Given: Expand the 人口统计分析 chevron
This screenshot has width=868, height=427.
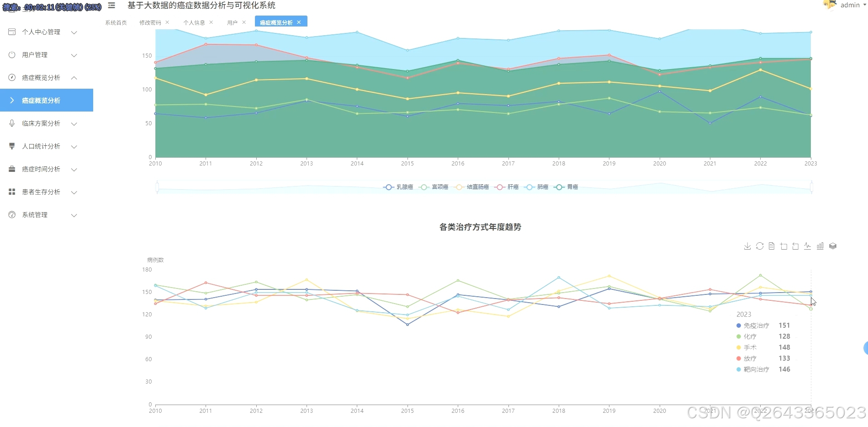Looking at the screenshot, I should pyautogui.click(x=74, y=146).
